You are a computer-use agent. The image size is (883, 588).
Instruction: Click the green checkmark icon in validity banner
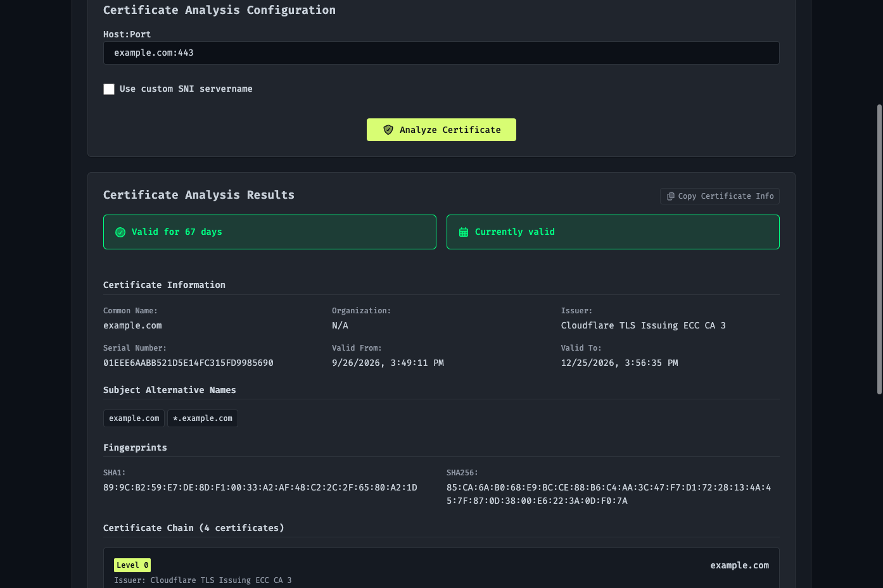click(120, 232)
